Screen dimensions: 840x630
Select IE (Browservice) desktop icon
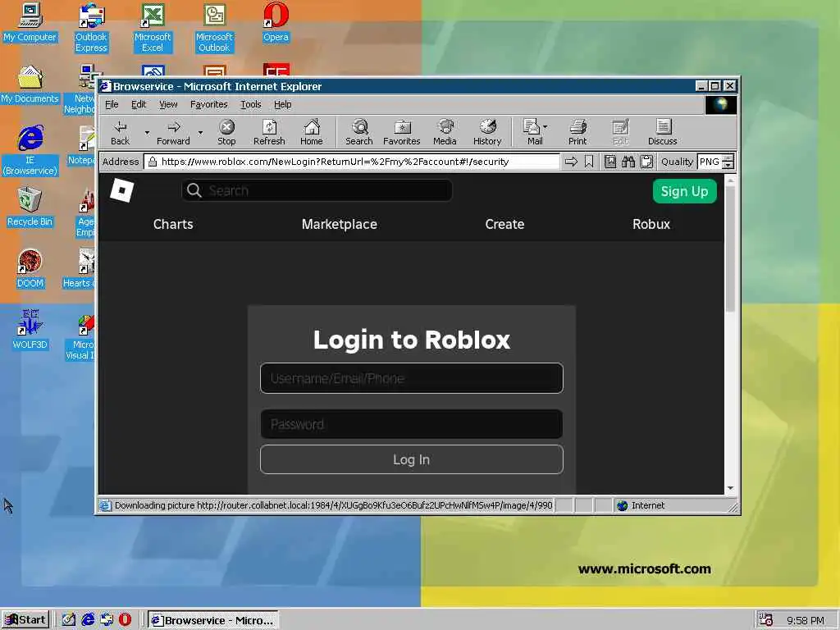click(30, 151)
